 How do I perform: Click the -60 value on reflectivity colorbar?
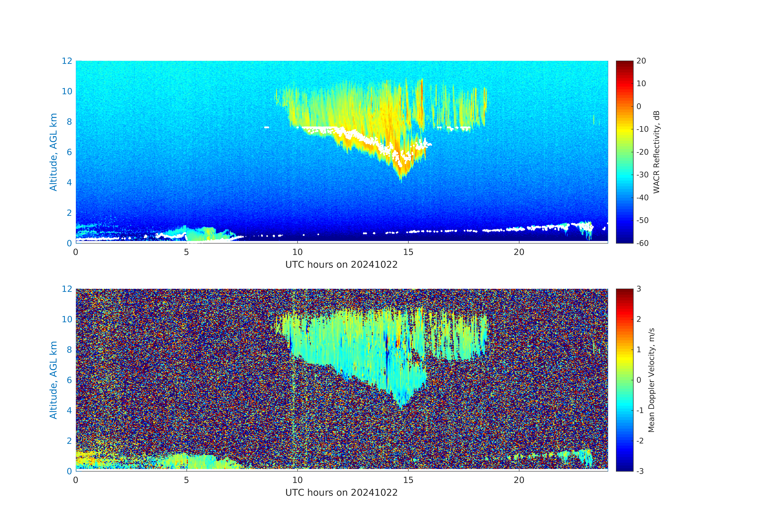click(x=642, y=243)
